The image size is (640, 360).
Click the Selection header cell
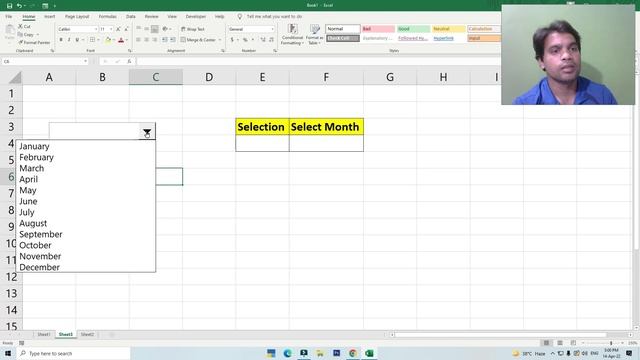[x=262, y=127]
